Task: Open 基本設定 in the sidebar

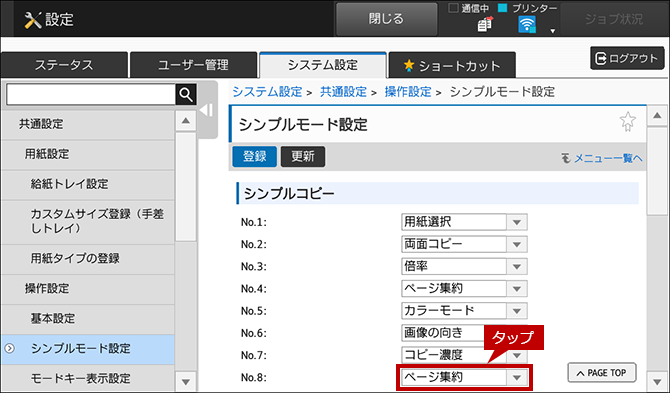Action: tap(88, 319)
